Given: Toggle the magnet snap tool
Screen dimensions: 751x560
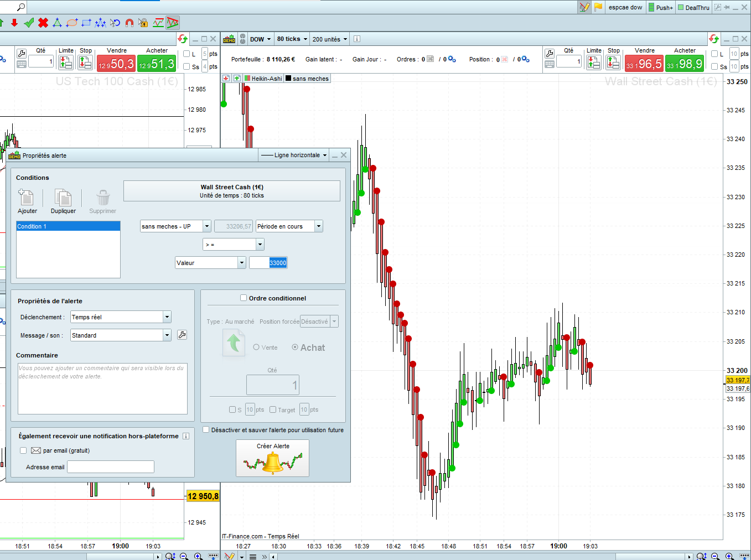Looking at the screenshot, I should click(130, 23).
